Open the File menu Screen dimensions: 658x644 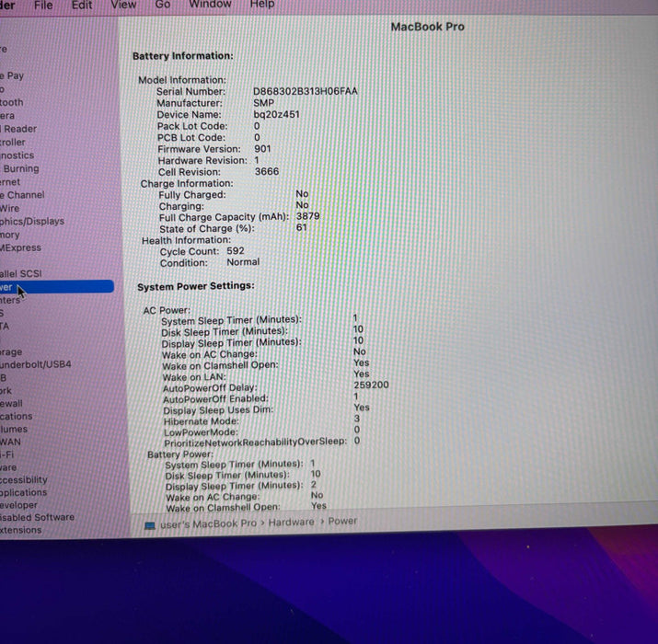tap(43, 5)
